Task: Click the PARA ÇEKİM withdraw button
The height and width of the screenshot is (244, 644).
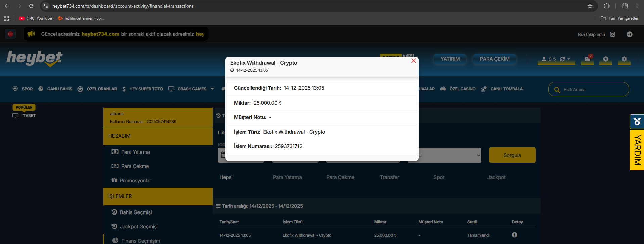Action: coord(495,59)
